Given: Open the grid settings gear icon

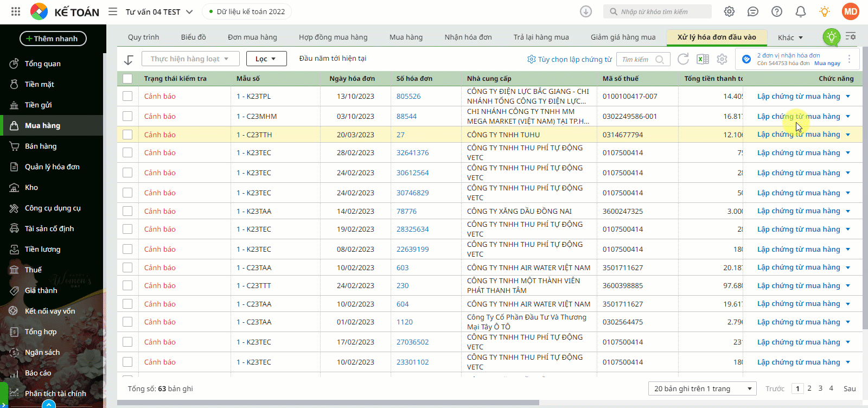Looking at the screenshot, I should tap(722, 59).
